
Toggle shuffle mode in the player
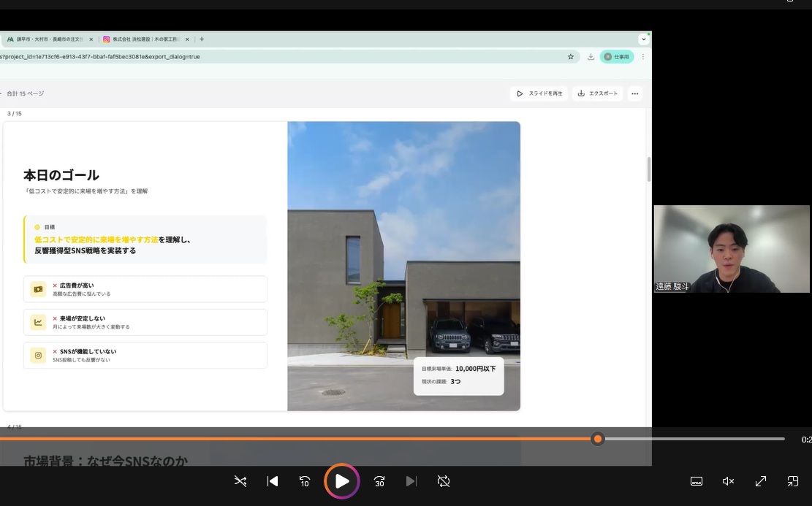pos(240,481)
